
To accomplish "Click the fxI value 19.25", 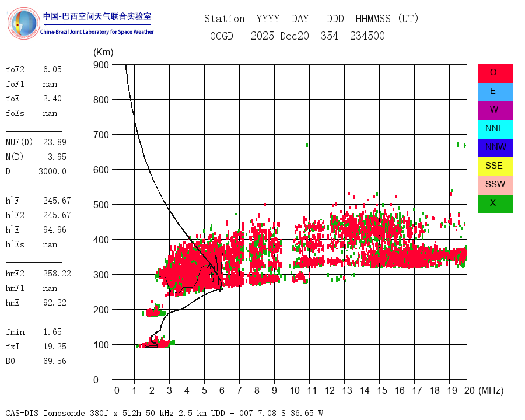I will click(x=55, y=346).
